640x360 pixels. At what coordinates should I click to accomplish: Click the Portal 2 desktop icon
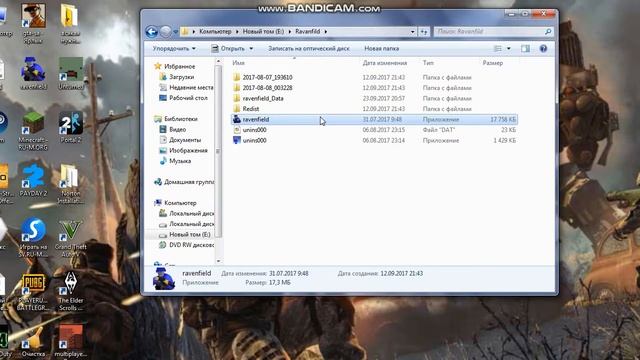click(x=71, y=127)
